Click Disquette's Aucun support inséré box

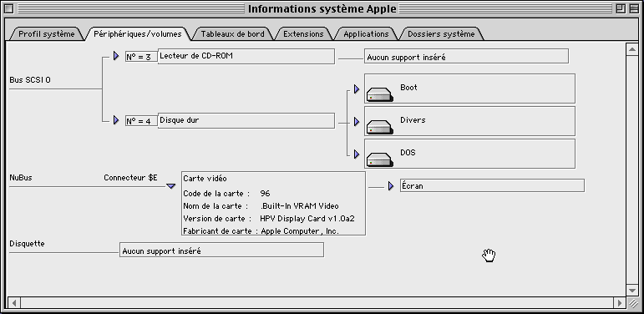click(x=222, y=250)
